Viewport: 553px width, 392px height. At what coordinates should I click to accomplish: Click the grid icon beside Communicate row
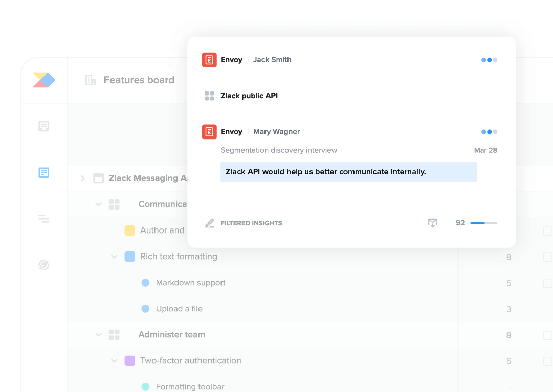[x=114, y=204]
